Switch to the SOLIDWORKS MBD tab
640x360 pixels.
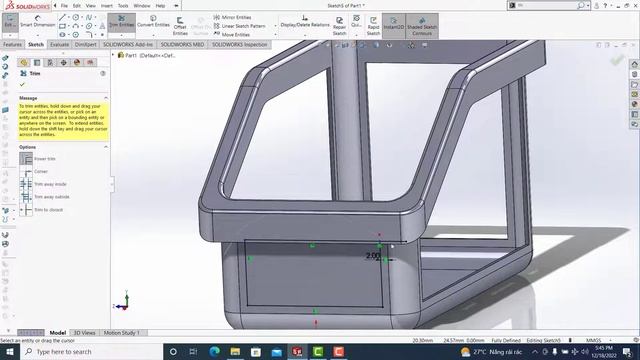pos(182,44)
